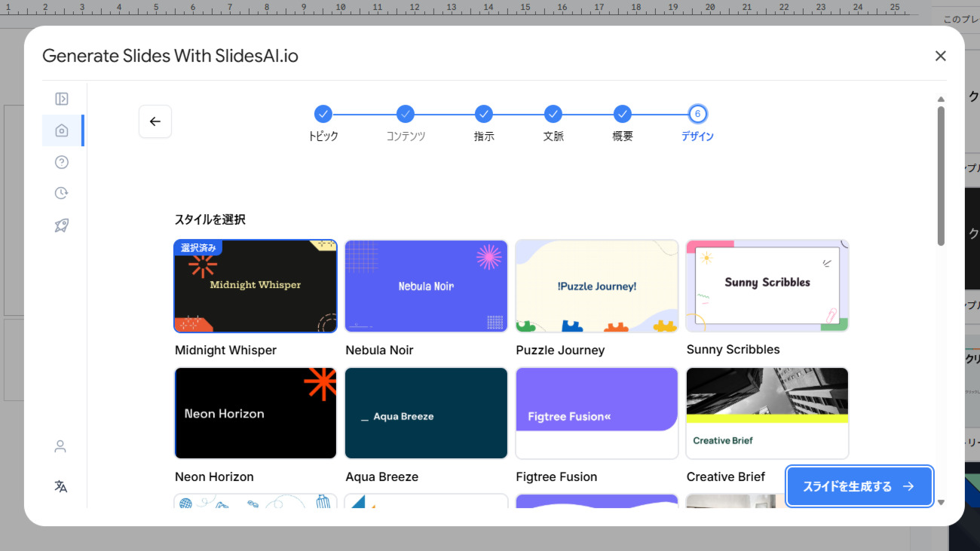This screenshot has width=980, height=551.
Task: Open the slides panel icon in sidebar
Action: tap(60, 98)
